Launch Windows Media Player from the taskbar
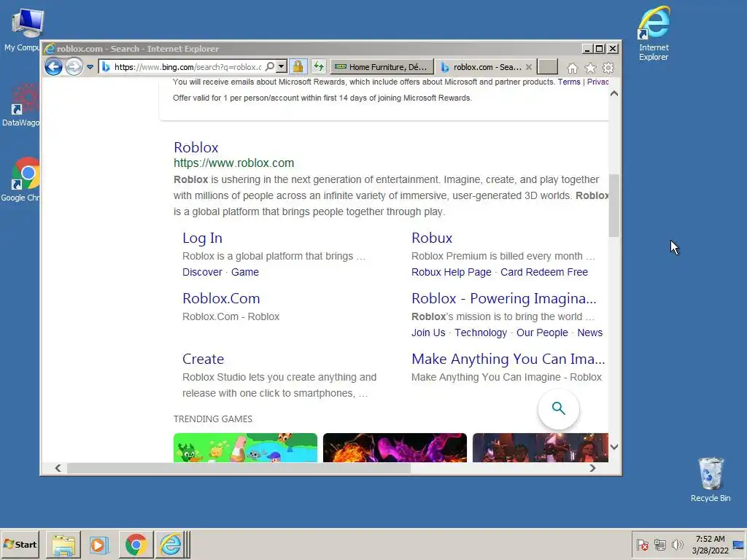Screen dimensions: 747x560 pyautogui.click(x=99, y=545)
